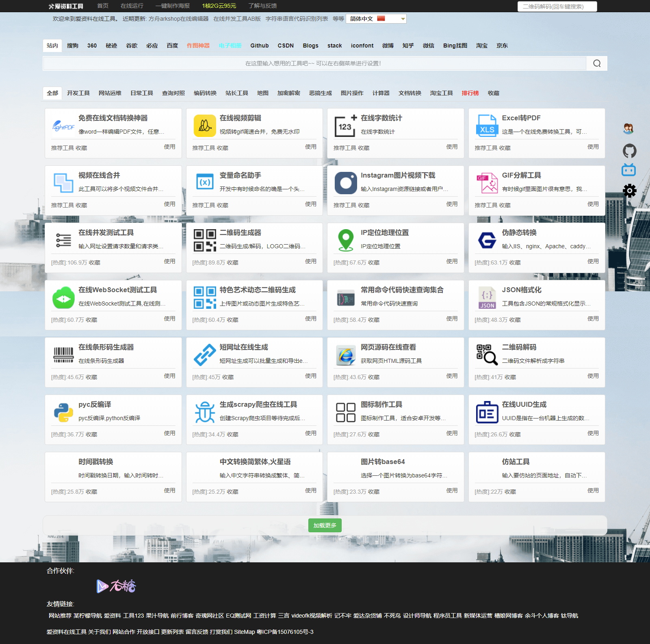Open settings gear icon on right side
Screen dimensions: 650x644
tap(629, 191)
